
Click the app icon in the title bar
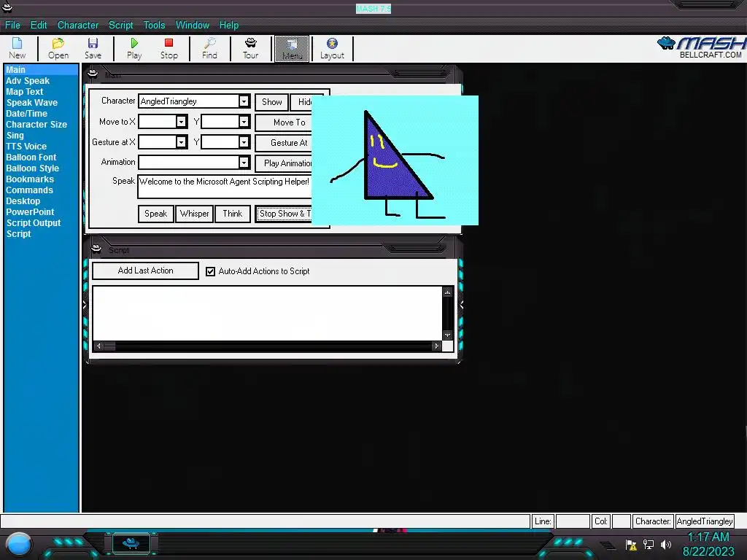coord(7,7)
